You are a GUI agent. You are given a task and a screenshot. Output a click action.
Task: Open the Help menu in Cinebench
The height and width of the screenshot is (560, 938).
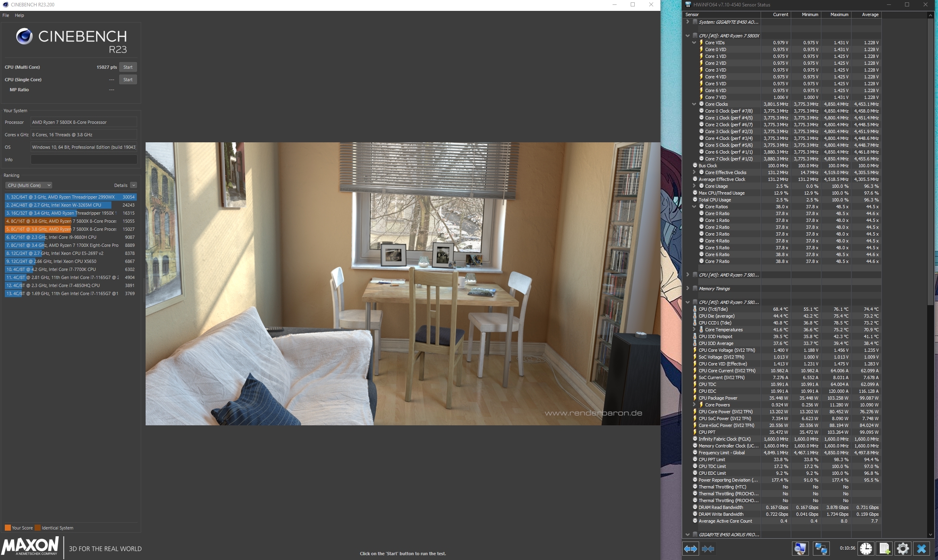click(19, 15)
